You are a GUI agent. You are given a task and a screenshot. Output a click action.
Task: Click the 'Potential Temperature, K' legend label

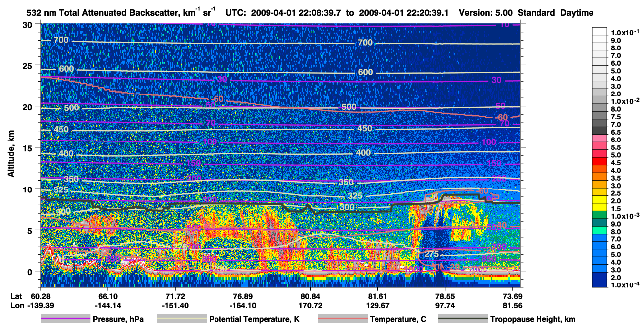click(x=254, y=320)
